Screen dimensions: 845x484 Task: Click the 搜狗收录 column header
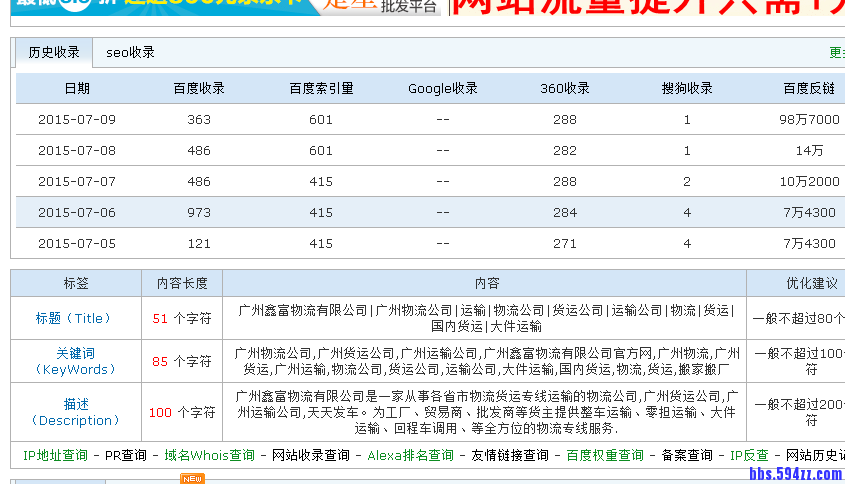tap(687, 88)
